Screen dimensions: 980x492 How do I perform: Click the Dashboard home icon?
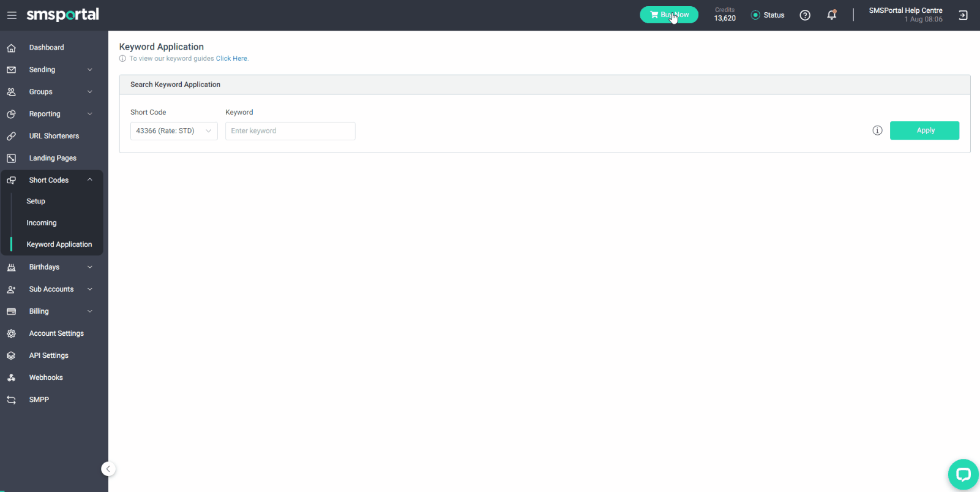(11, 48)
